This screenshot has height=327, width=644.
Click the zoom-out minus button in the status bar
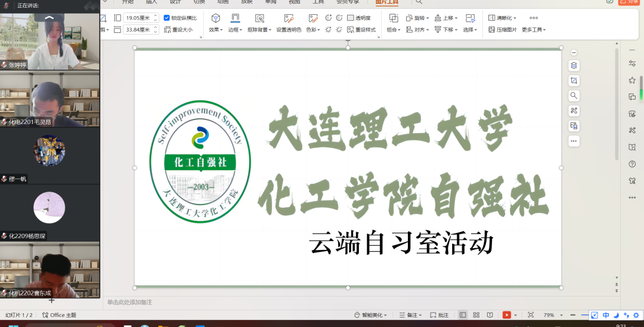pyautogui.click(x=572, y=315)
